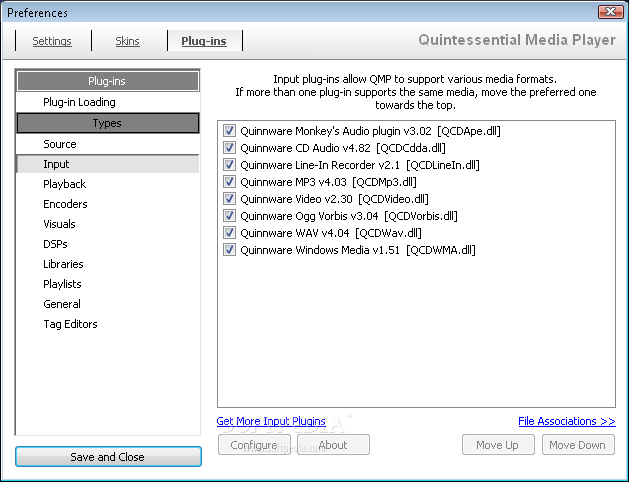The width and height of the screenshot is (629, 482).
Task: Open General plug-in type
Action: (x=108, y=304)
